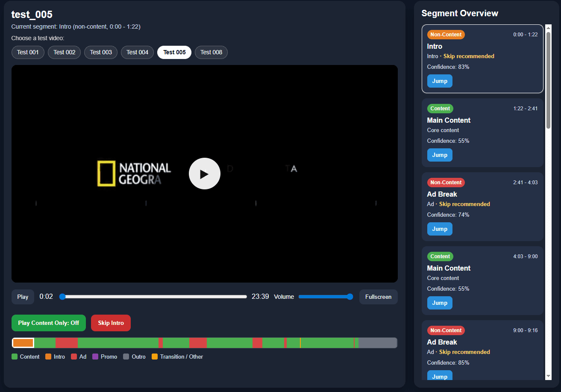
Task: Click the 'Choose a test video:' label
Action: [x=38, y=38]
